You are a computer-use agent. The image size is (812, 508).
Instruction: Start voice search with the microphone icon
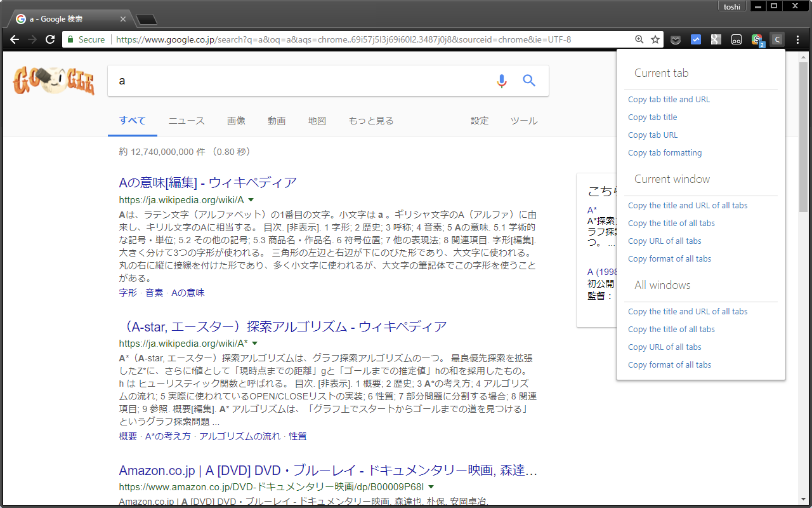[502, 81]
